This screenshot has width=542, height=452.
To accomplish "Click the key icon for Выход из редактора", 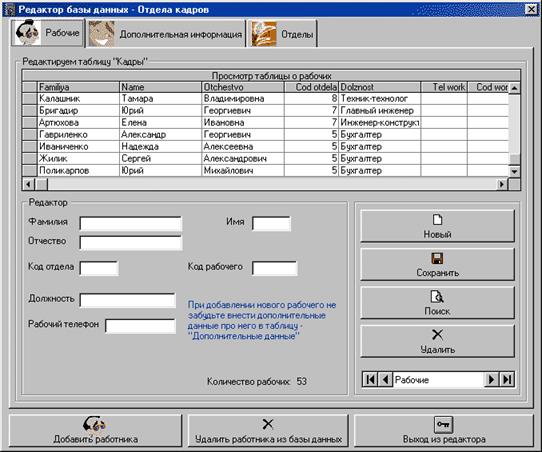I will point(443,424).
